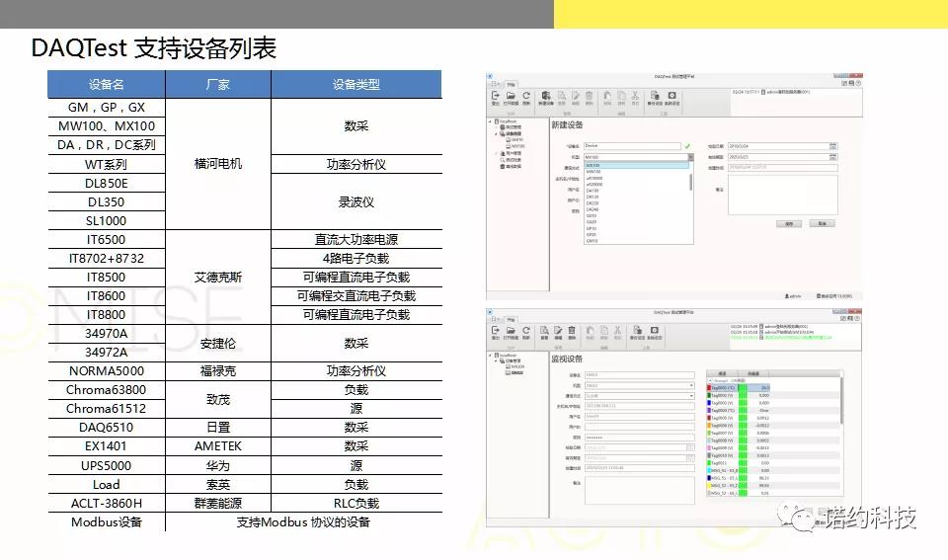Open the first date field's calendar icon in 新建设备
The width and height of the screenshot is (948, 560).
click(x=832, y=146)
